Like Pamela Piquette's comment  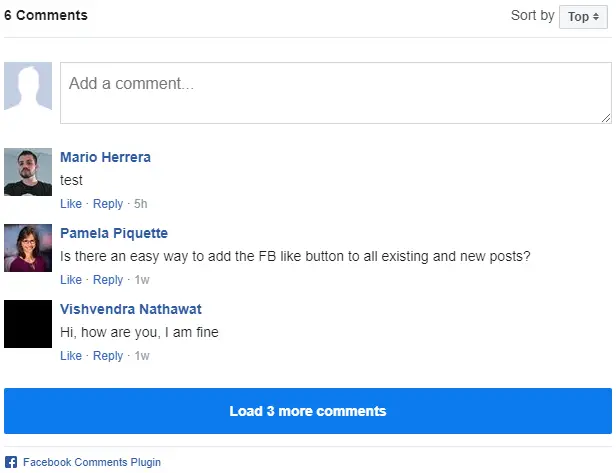71,280
